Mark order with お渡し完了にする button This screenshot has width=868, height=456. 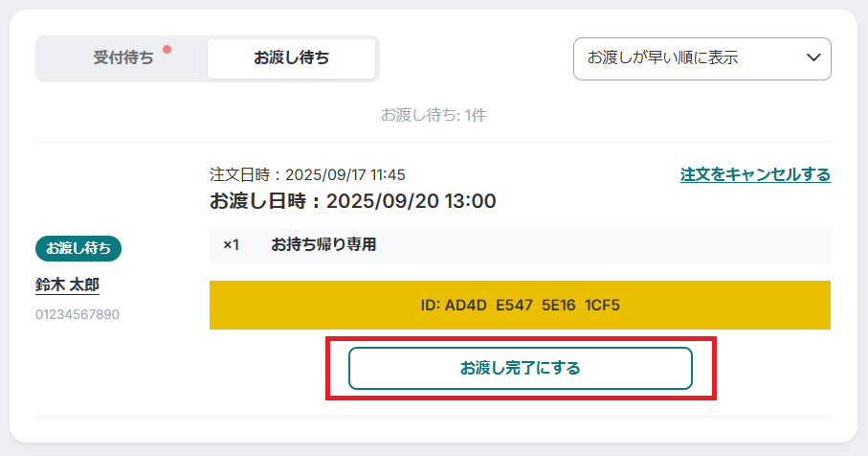pyautogui.click(x=521, y=368)
